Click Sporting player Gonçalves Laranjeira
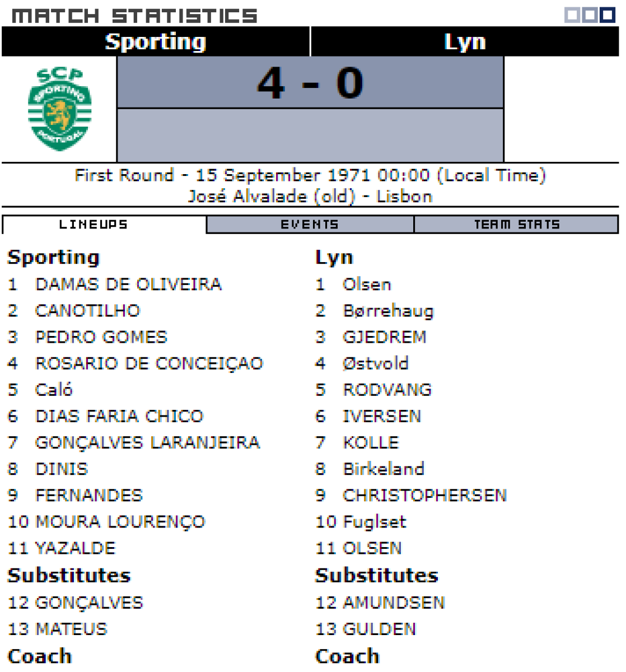 tap(147, 442)
